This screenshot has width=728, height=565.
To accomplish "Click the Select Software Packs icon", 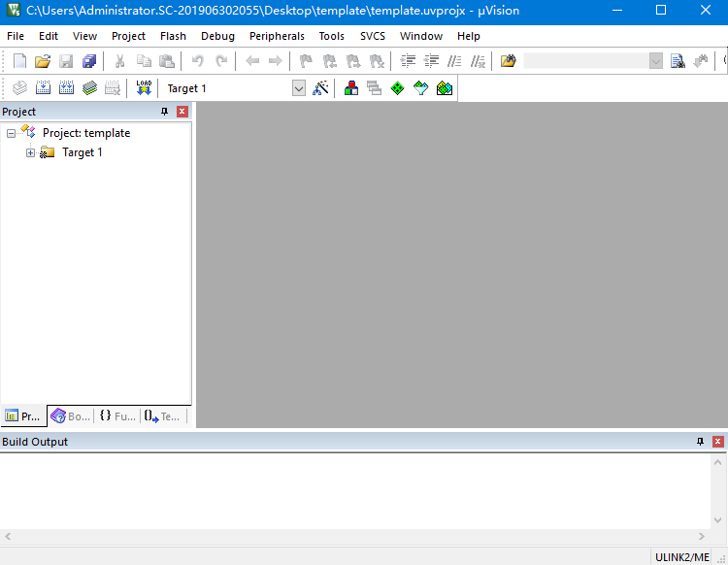I will pos(420,87).
